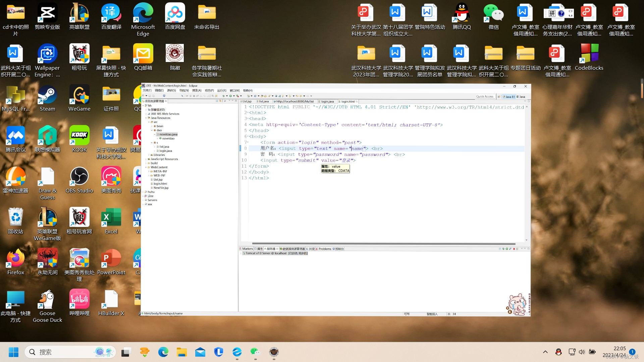Open the New wizard toolbar icon
This screenshot has width=644, height=362.
[x=143, y=96]
